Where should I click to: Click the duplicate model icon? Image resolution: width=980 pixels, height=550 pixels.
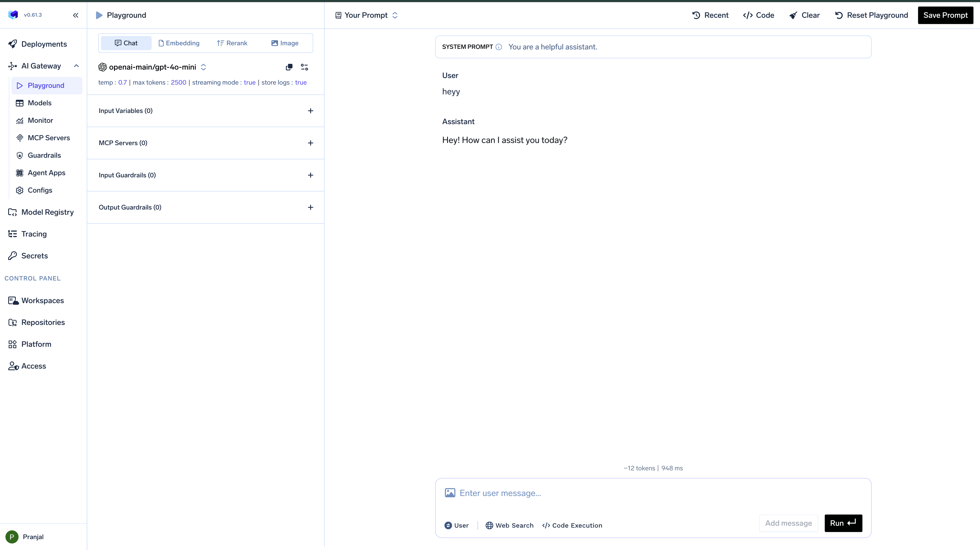(289, 67)
